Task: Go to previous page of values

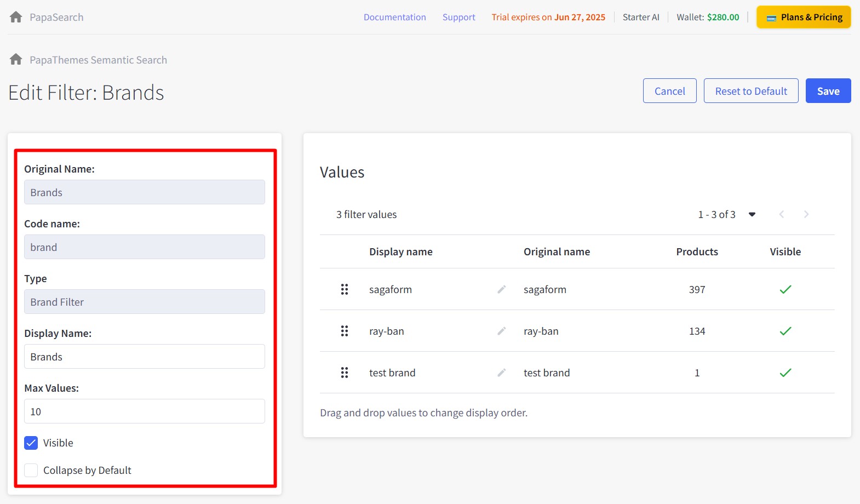Action: coord(782,214)
